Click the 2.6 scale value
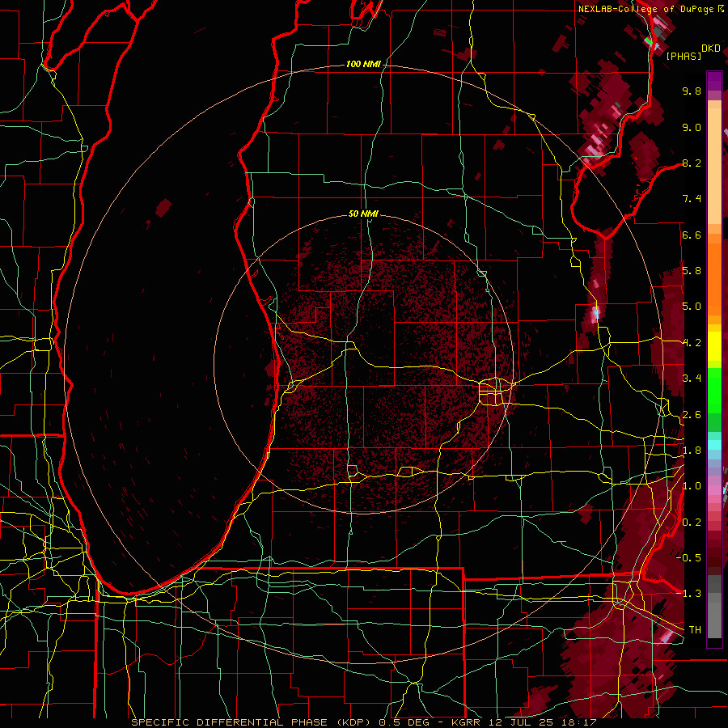Screen dimensions: 728x728 tap(692, 415)
